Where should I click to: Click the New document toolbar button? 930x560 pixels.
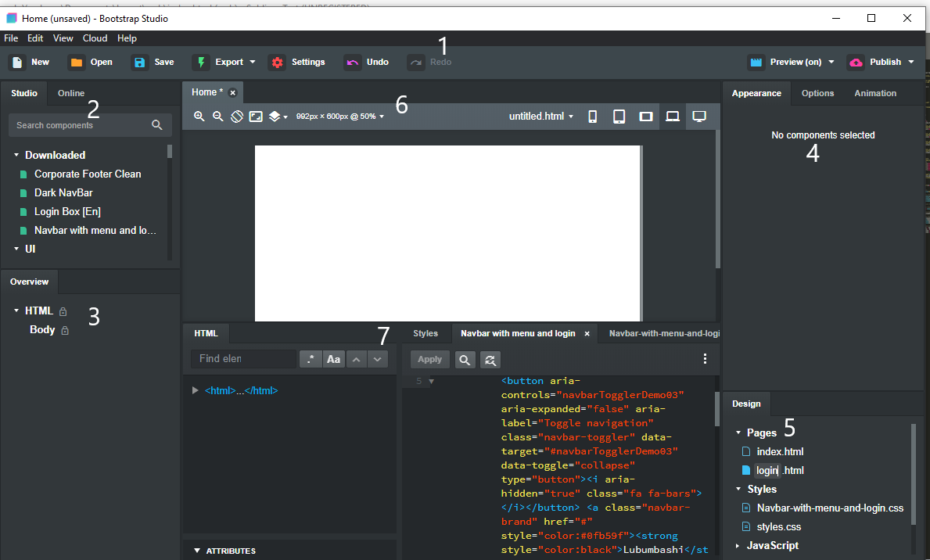tap(30, 63)
